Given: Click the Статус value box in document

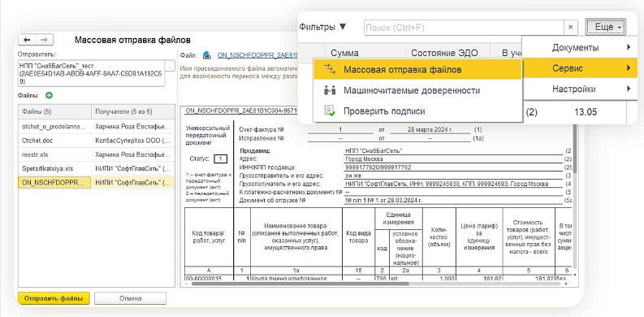Looking at the screenshot, I should (221, 158).
